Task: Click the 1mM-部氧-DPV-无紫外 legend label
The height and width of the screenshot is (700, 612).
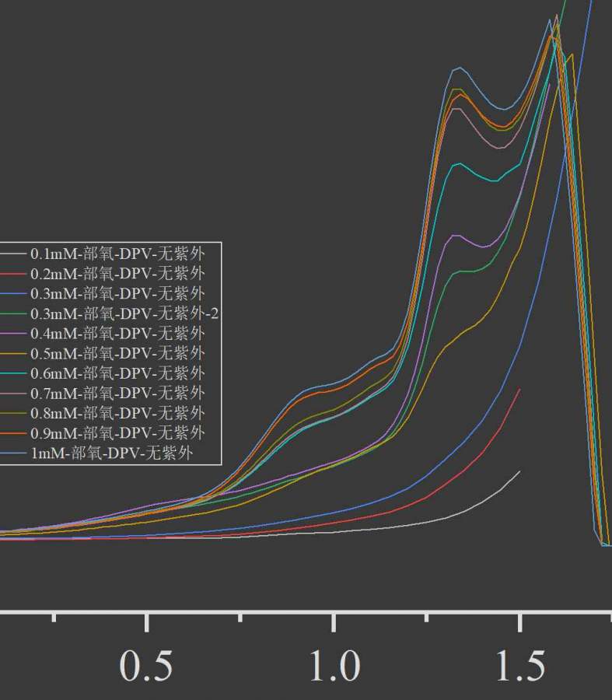Action: tap(110, 453)
